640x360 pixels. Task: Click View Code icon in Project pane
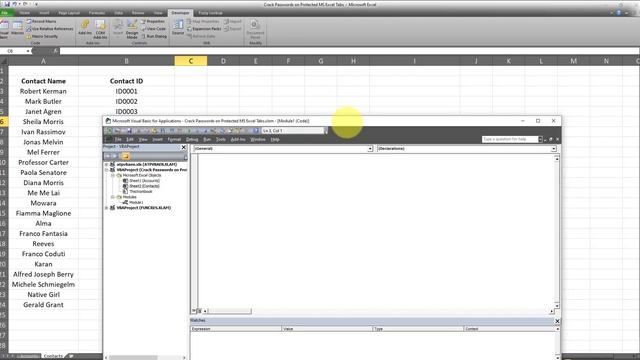(x=107, y=156)
